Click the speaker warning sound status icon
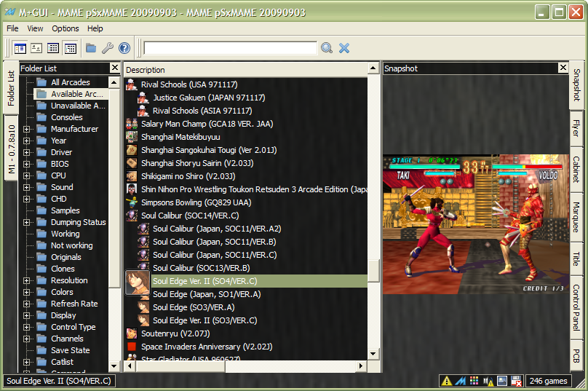588x391 pixels. 488,382
